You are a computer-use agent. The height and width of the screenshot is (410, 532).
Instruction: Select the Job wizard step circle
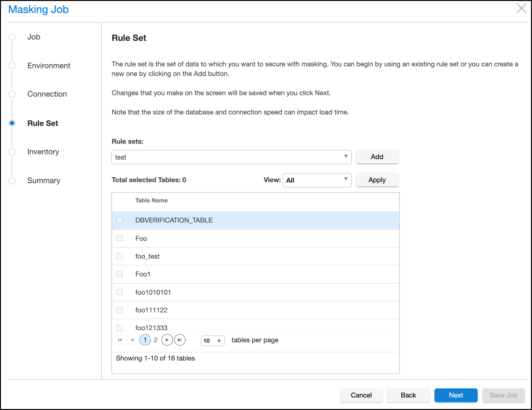tap(12, 37)
